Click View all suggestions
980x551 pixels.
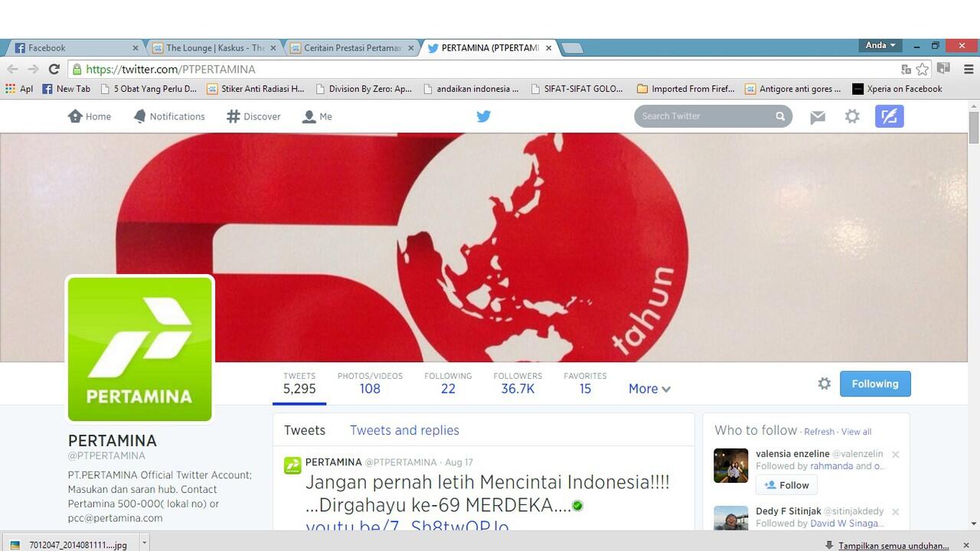(856, 432)
